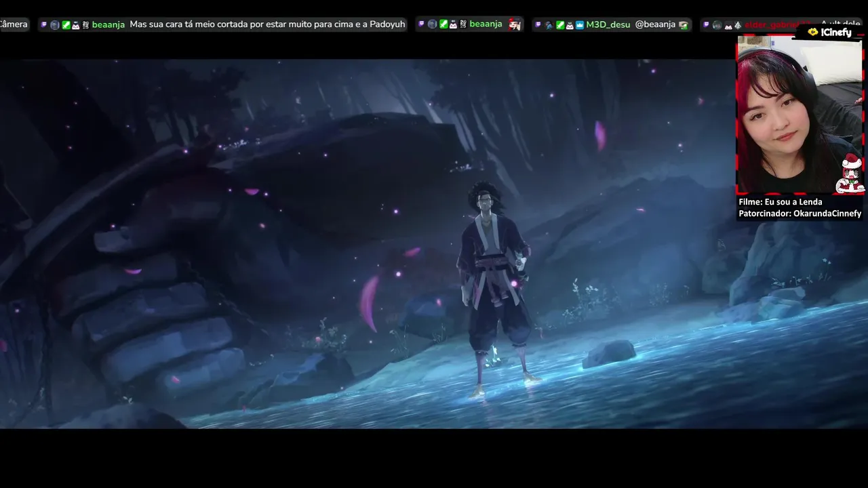Click the Twitch icon before elder_gabriel

click(706, 24)
